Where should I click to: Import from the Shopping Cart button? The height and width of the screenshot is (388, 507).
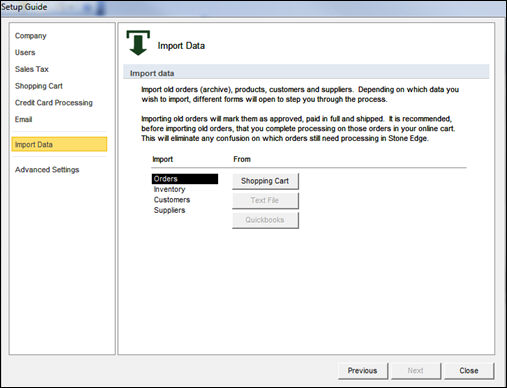tap(265, 181)
